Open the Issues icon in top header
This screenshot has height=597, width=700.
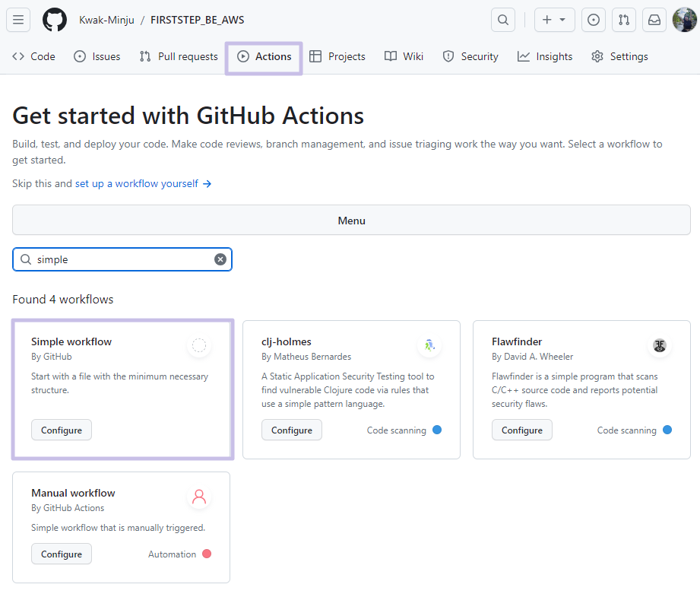pyautogui.click(x=594, y=20)
